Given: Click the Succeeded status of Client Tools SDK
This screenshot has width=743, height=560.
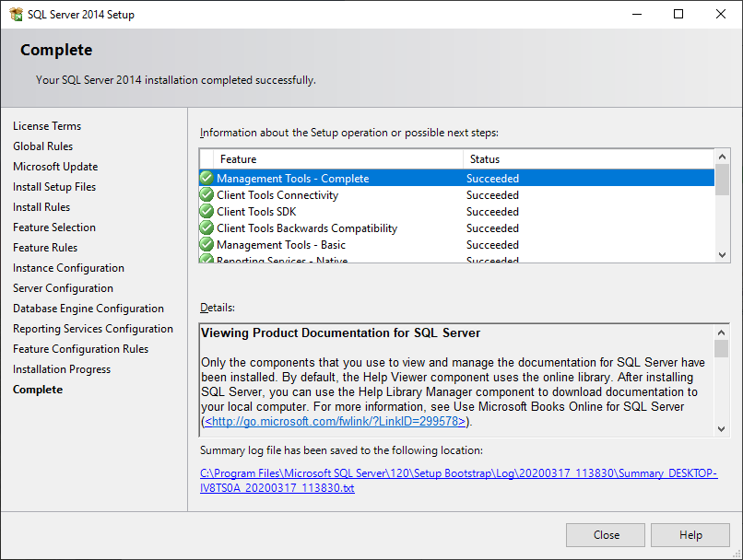Looking at the screenshot, I should [492, 212].
